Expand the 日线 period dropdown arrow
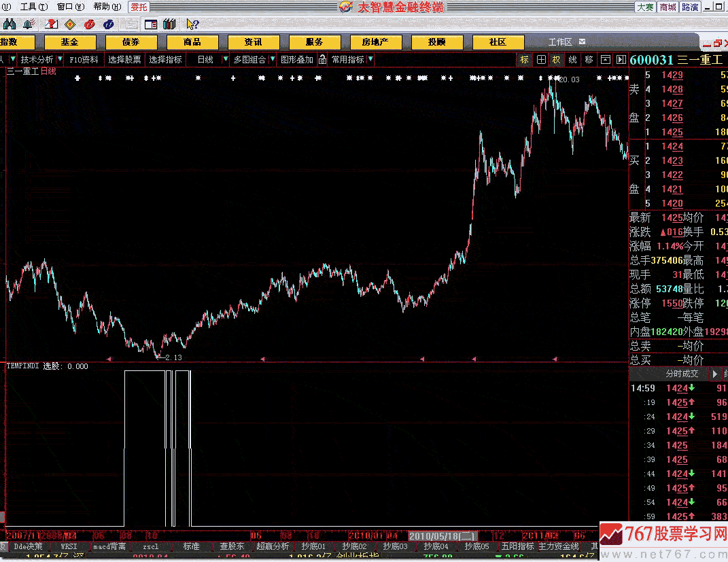This screenshot has width=728, height=562. pyautogui.click(x=225, y=59)
